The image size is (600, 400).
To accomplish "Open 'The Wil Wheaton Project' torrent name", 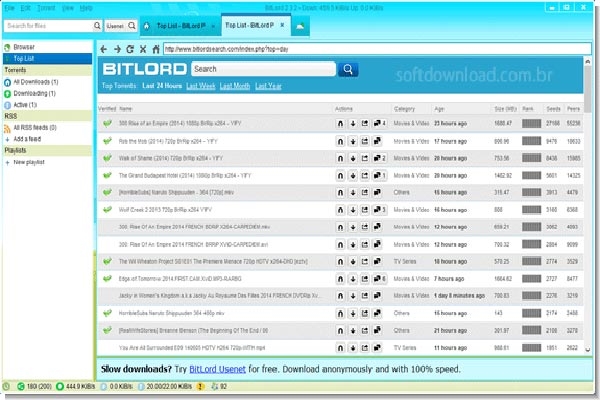I will pyautogui.click(x=213, y=261).
